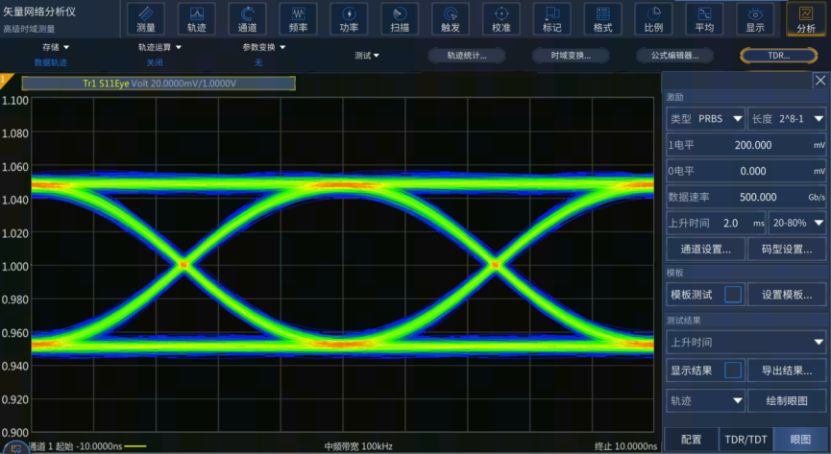This screenshot has height=454, width=831.
Task: Expand the 20-80% rise time dropdown
Action: pos(797,223)
